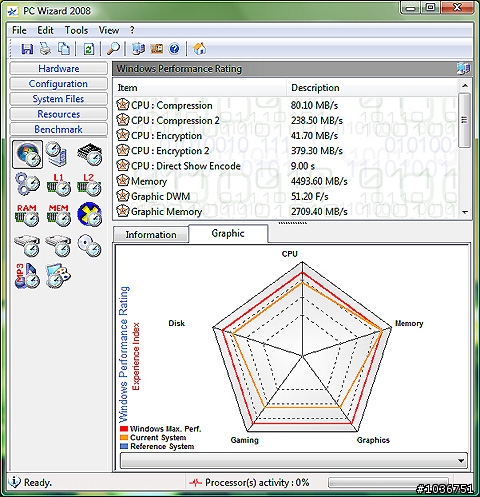Select the L2 cache benchmark icon
Image resolution: width=480 pixels, height=497 pixels.
tap(89, 184)
